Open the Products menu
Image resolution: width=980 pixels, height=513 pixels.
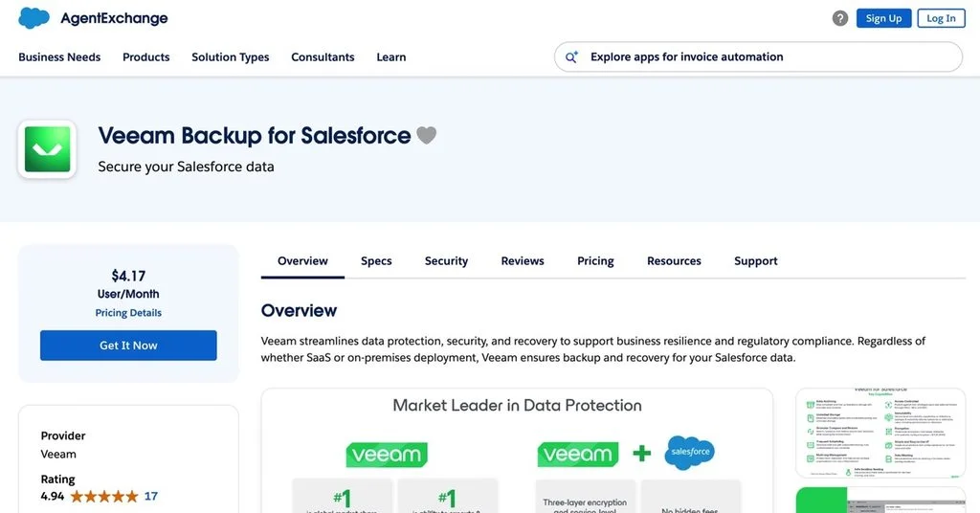(146, 56)
